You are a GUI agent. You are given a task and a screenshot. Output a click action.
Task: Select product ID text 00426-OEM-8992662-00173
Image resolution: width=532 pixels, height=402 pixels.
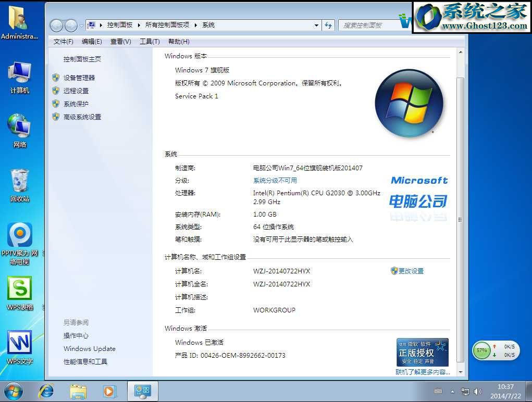click(243, 355)
